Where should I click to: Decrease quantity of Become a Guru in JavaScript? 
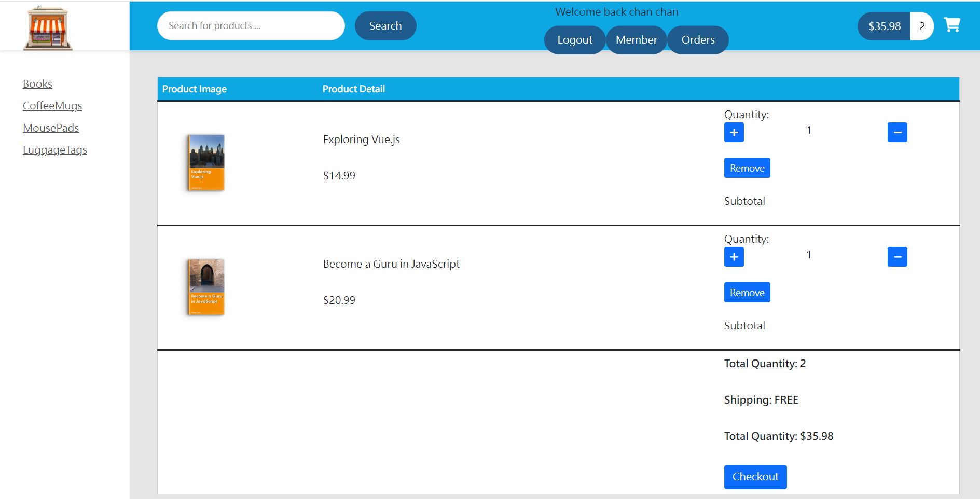897,256
